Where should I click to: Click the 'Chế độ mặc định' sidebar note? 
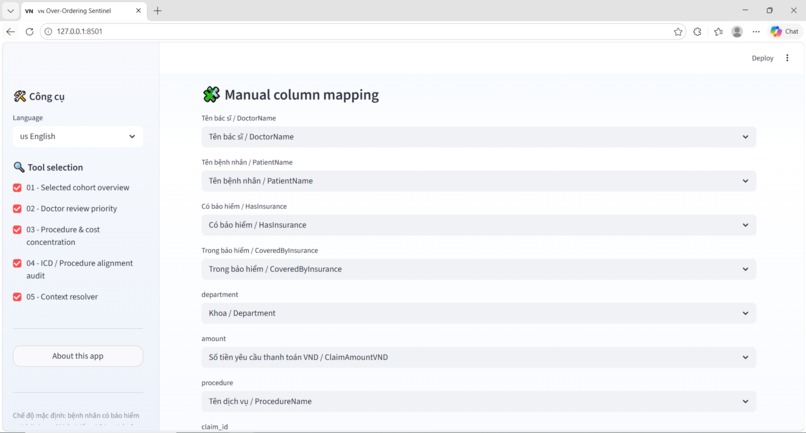coord(76,416)
